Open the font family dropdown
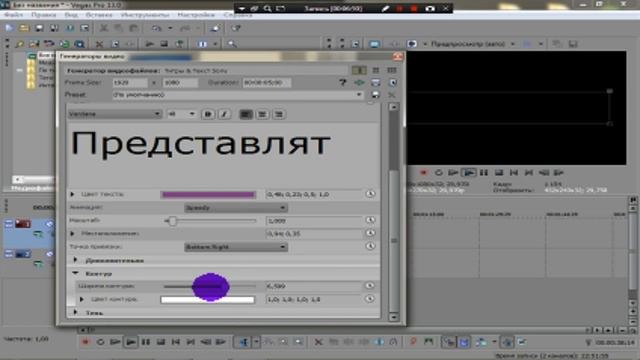 click(x=115, y=114)
